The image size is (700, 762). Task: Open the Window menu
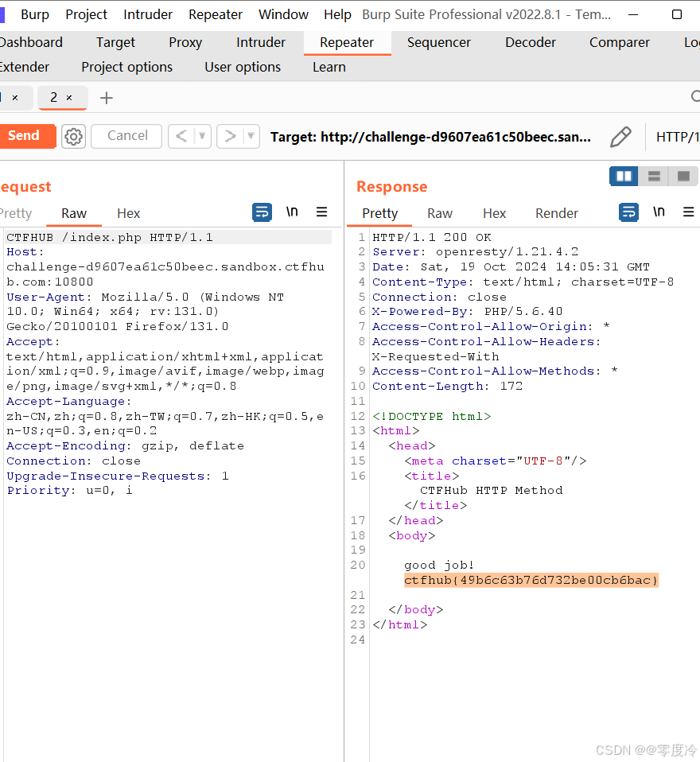[x=283, y=14]
